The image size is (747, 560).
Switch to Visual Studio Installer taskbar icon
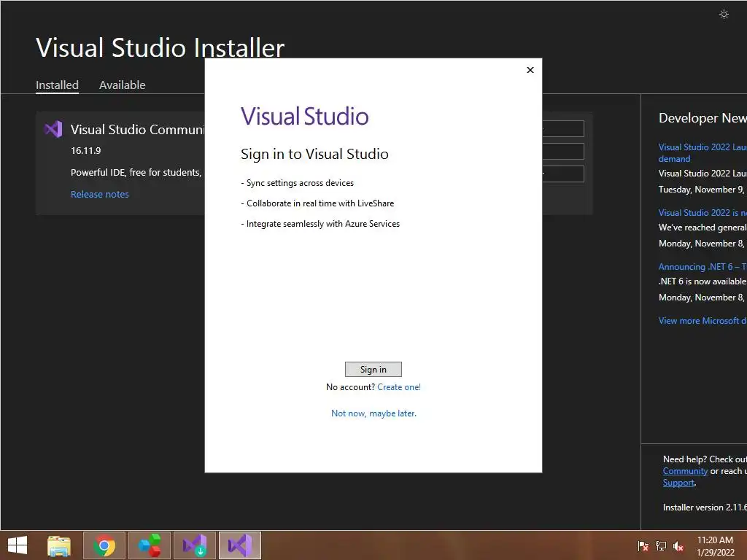coord(195,545)
